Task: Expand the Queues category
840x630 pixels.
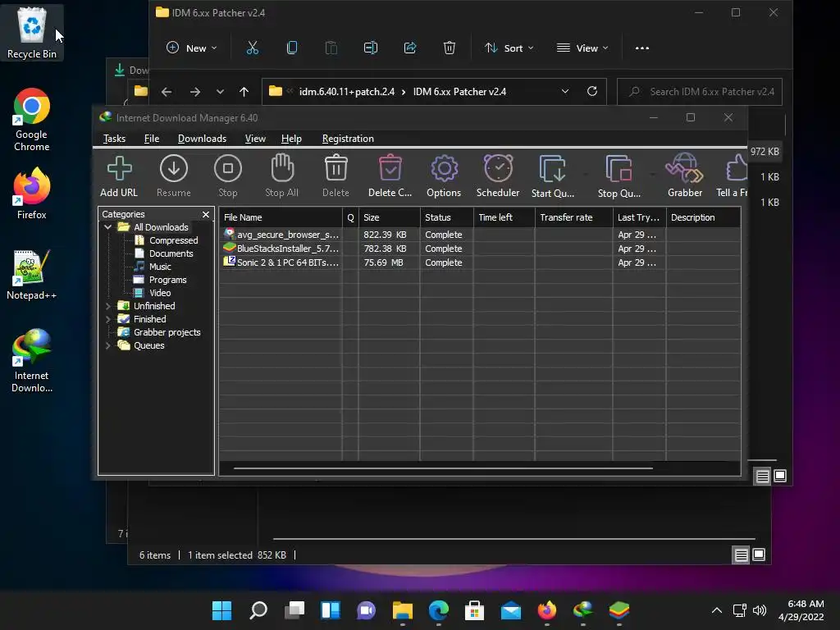Action: click(x=108, y=345)
